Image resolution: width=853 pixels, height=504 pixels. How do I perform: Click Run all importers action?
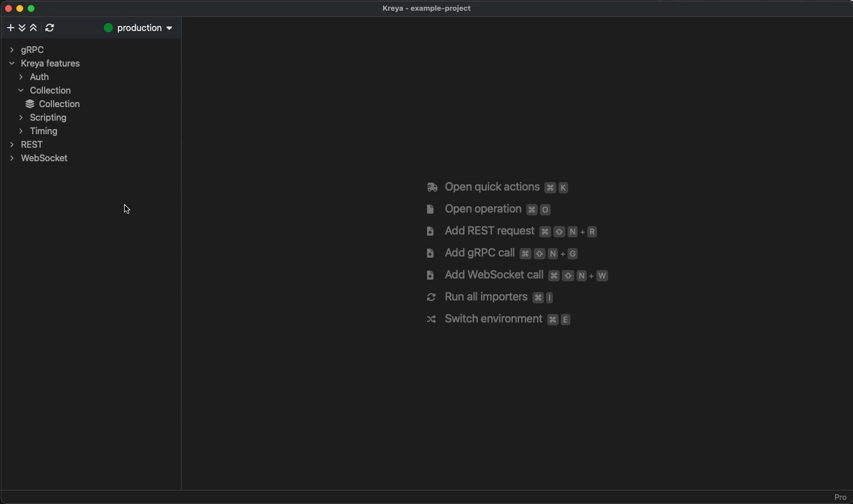pyautogui.click(x=486, y=297)
